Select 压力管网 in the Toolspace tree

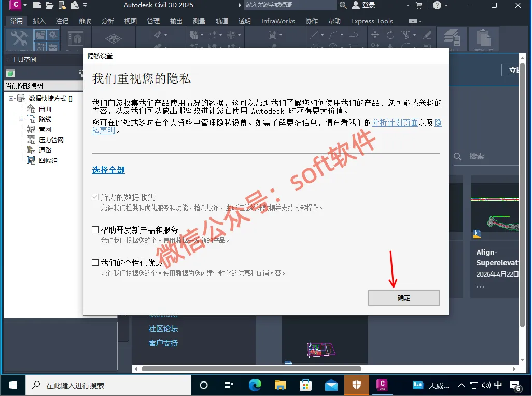click(51, 140)
